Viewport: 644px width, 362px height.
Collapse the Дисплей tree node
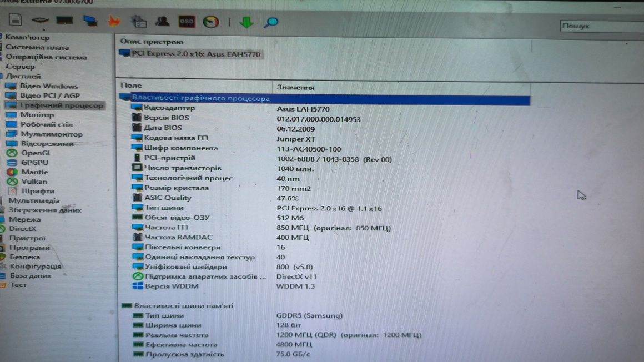[23, 76]
